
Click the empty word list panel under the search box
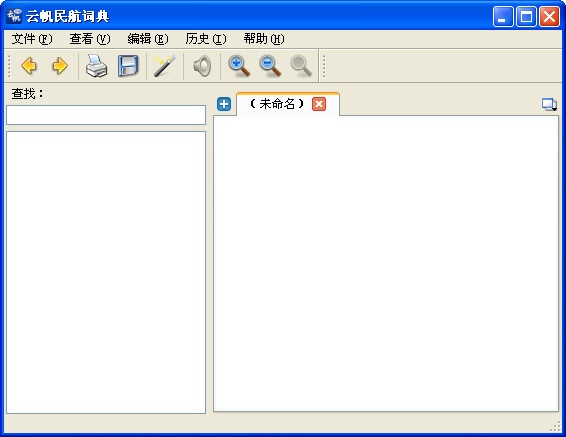click(106, 272)
